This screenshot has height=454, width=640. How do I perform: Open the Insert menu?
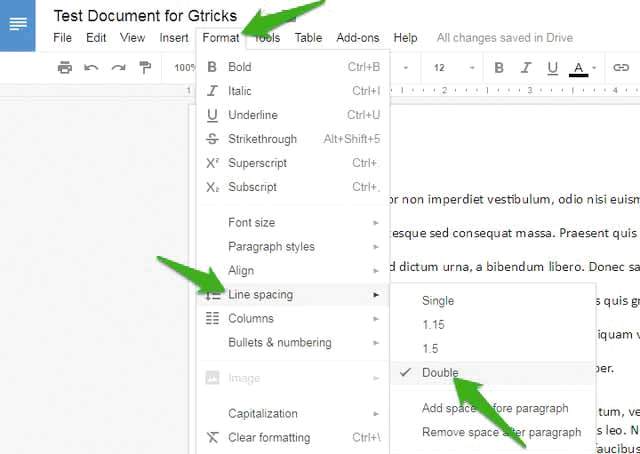(174, 38)
